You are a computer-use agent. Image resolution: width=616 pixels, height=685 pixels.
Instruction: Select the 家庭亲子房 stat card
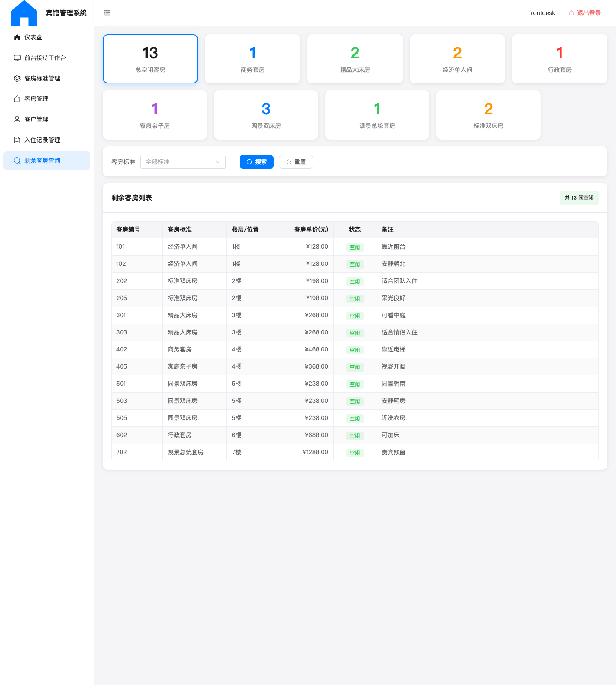[155, 115]
